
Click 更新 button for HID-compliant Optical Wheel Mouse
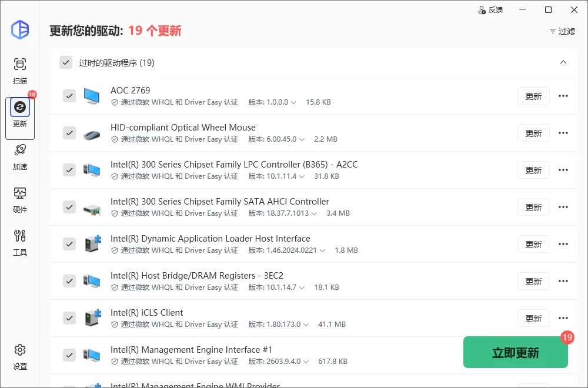(x=533, y=133)
